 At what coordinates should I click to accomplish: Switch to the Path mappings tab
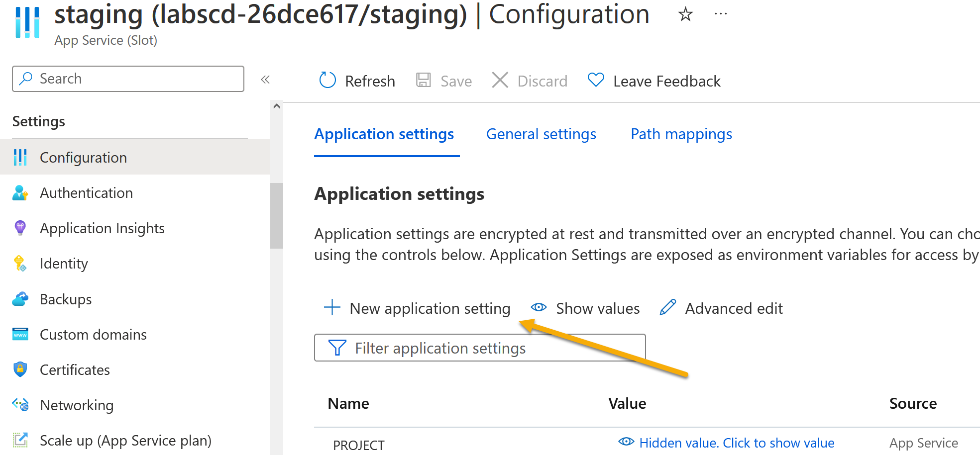coord(681,134)
